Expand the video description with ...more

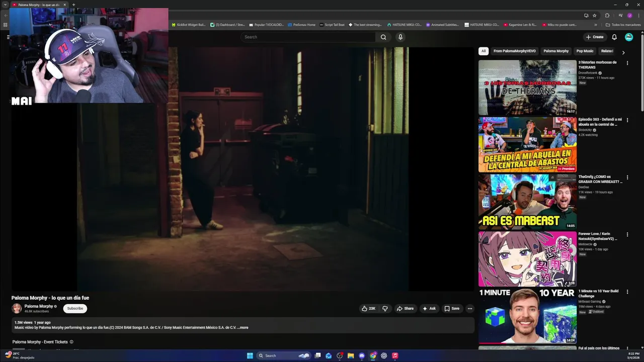tap(243, 327)
